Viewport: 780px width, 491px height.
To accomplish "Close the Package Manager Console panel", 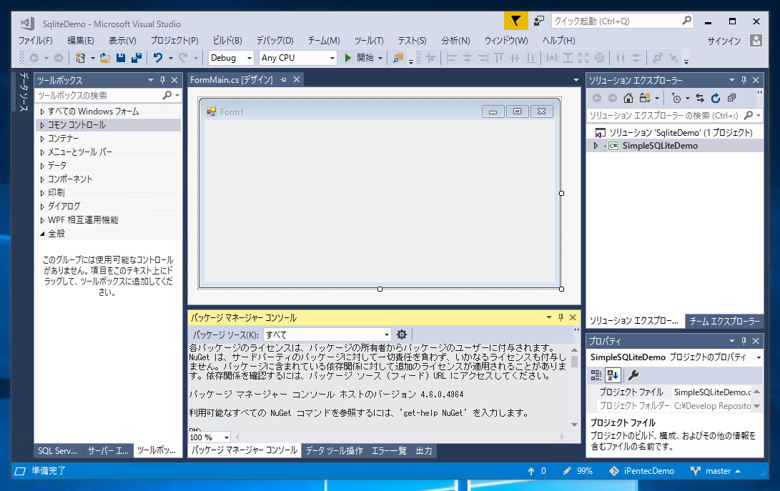I will tap(573, 317).
